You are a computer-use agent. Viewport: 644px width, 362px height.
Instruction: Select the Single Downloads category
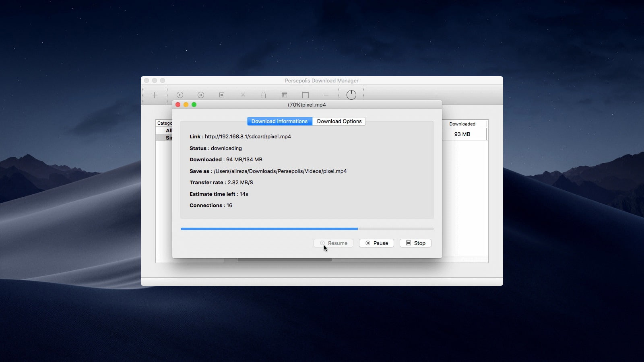pos(167,138)
